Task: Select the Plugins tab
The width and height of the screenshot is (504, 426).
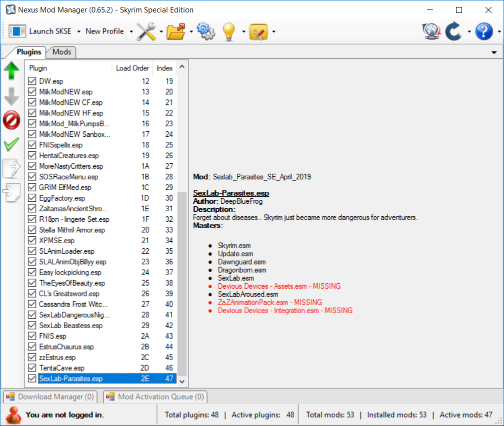Action: [29, 52]
